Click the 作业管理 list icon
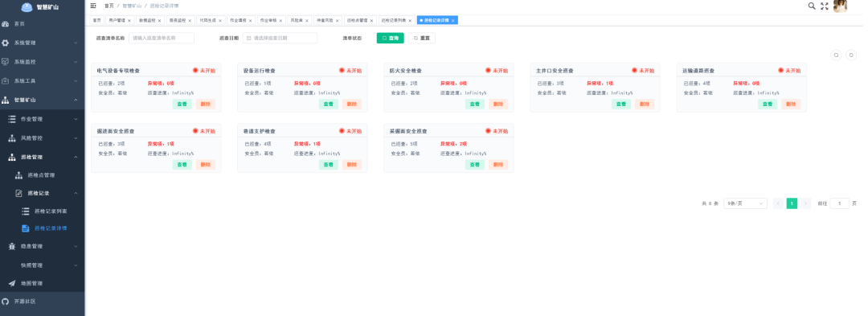 [x=11, y=119]
